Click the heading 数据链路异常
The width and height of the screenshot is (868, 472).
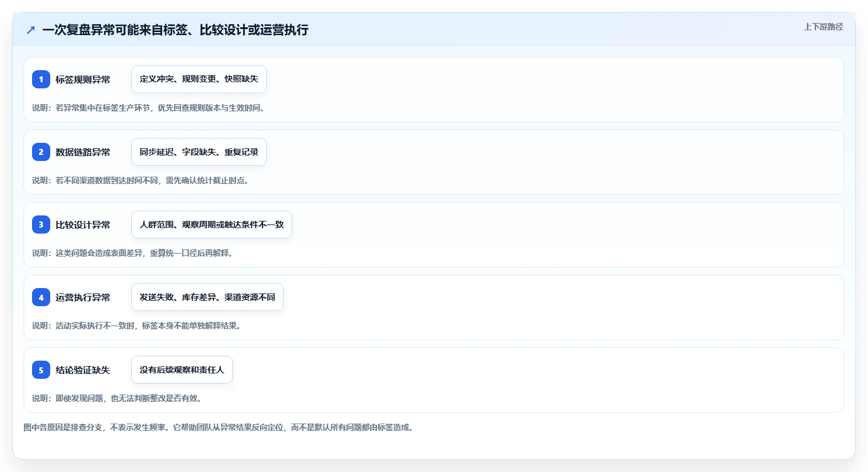coord(83,152)
